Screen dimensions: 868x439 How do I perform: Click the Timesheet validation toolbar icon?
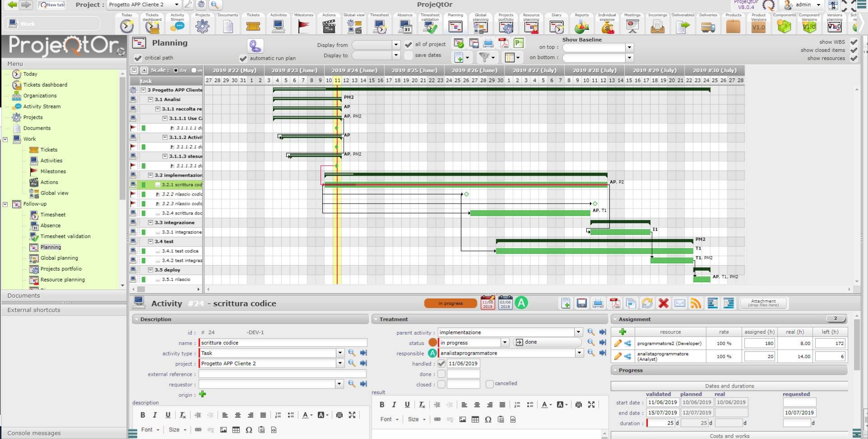[429, 26]
